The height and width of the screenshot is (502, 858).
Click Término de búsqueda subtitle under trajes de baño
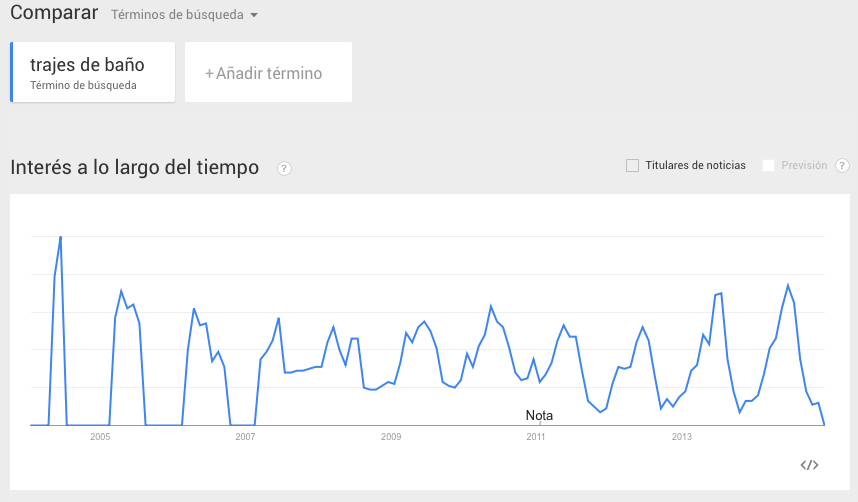[83, 85]
